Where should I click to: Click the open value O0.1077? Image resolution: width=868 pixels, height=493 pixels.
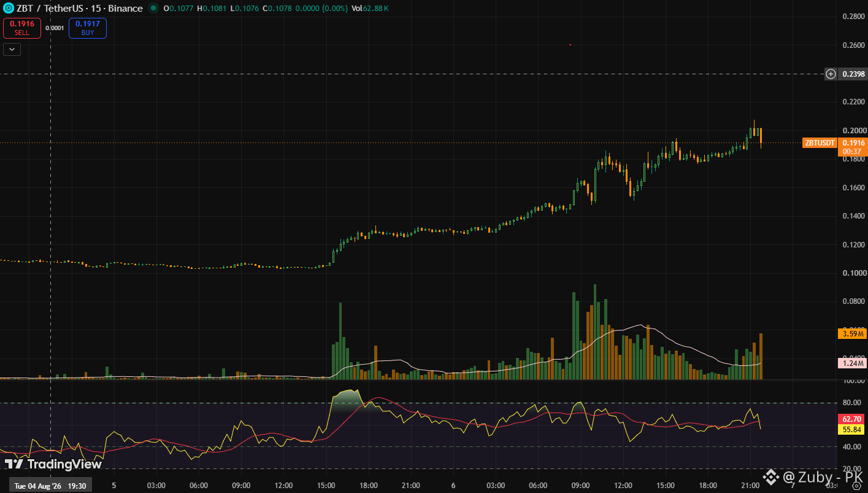(x=179, y=9)
